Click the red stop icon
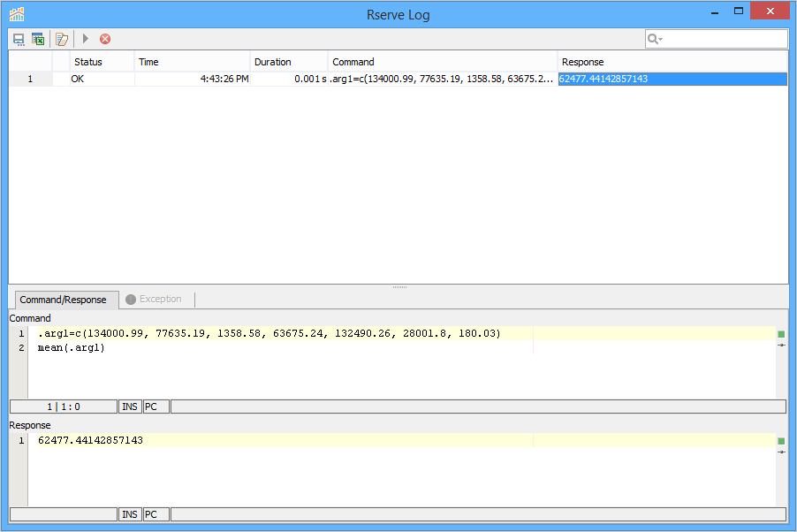 (105, 39)
